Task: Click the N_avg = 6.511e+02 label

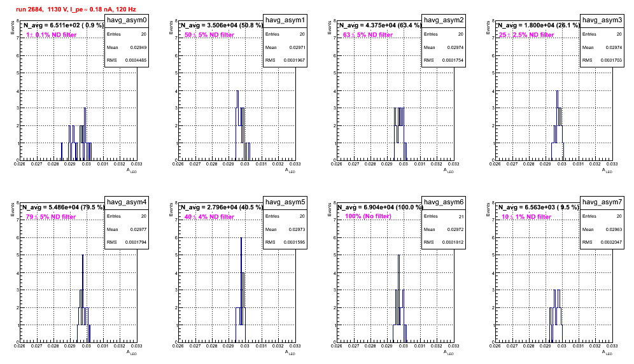Action: point(64,25)
